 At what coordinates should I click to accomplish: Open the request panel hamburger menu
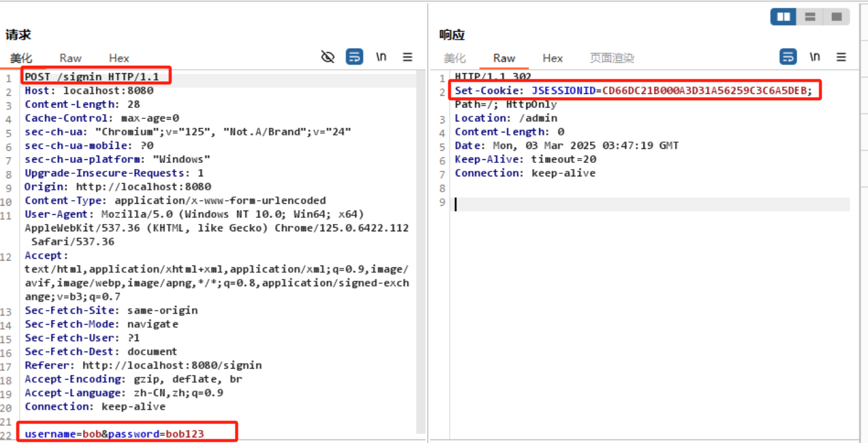click(407, 57)
